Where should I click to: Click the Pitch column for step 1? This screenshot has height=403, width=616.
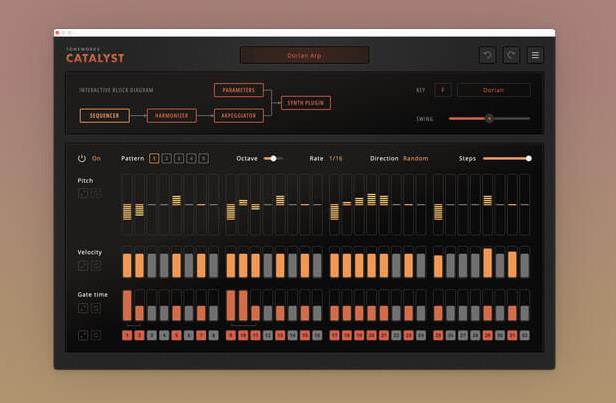coord(127,205)
